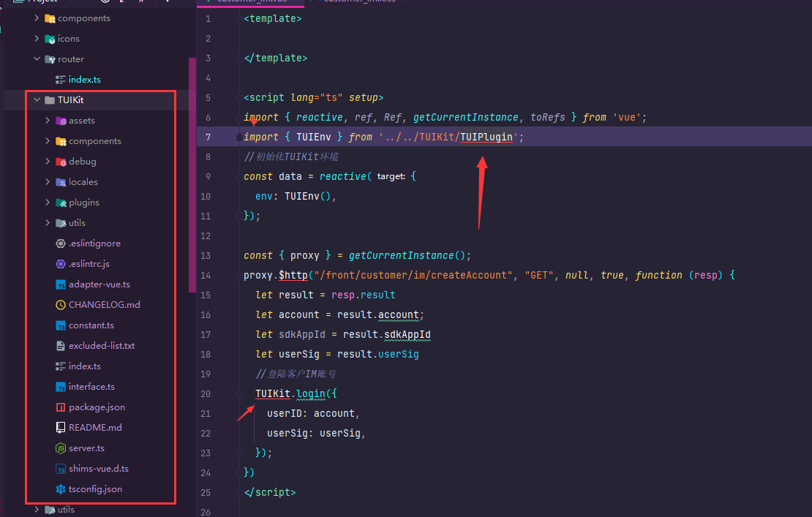The height and width of the screenshot is (517, 812).
Task: Expand the icons folder chevron
Action: coord(37,39)
